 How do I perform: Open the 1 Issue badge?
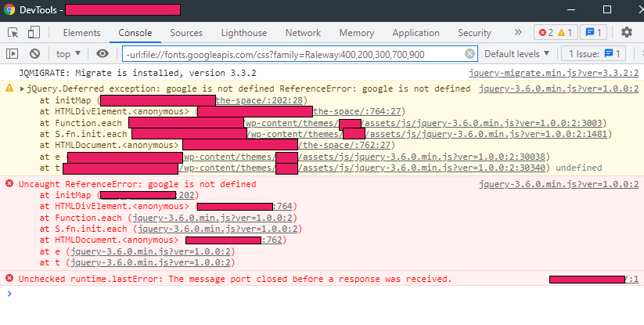click(594, 54)
